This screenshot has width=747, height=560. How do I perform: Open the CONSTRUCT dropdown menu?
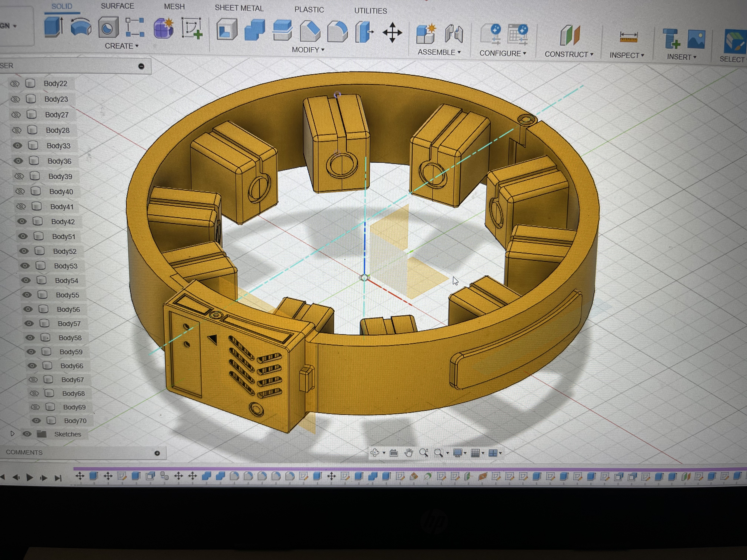569,54
